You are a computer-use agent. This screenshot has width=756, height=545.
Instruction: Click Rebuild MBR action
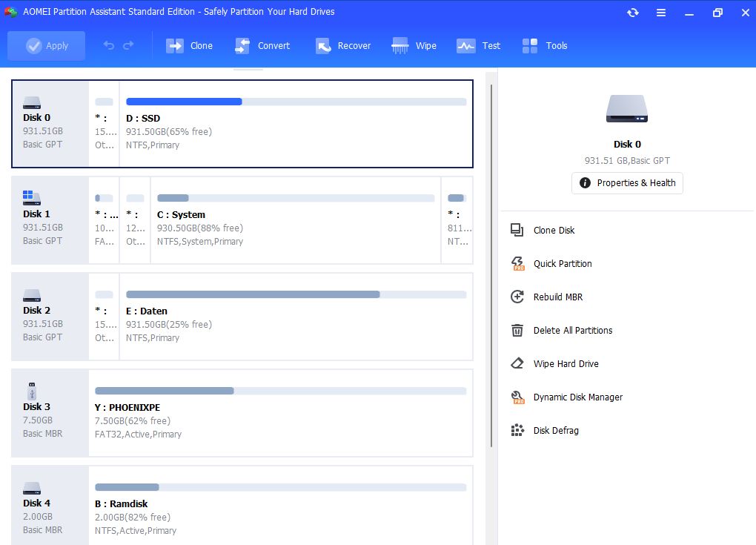557,297
